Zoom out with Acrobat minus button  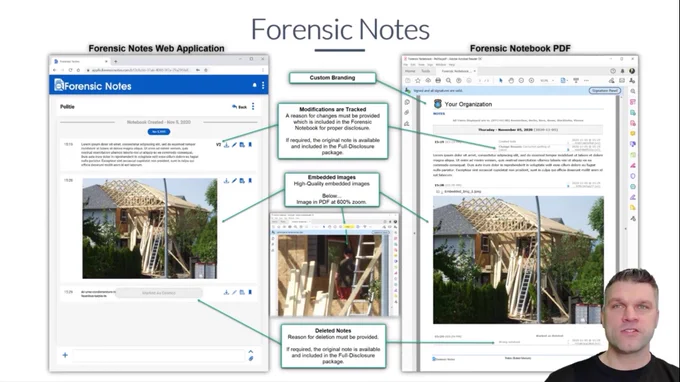[x=521, y=81]
